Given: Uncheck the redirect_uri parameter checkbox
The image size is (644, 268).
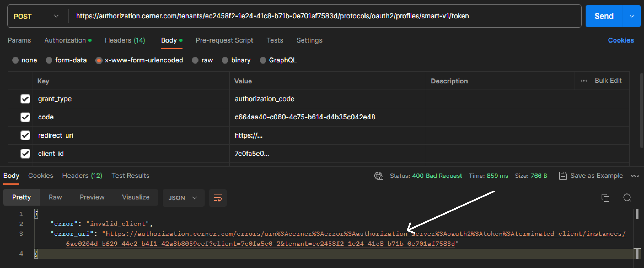Looking at the screenshot, I should click(x=25, y=135).
